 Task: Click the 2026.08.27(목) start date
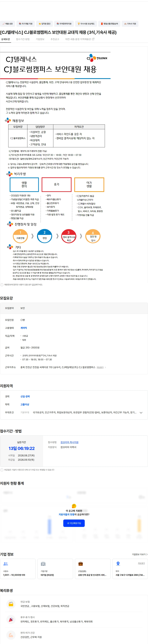pyautogui.click(x=26, y=455)
